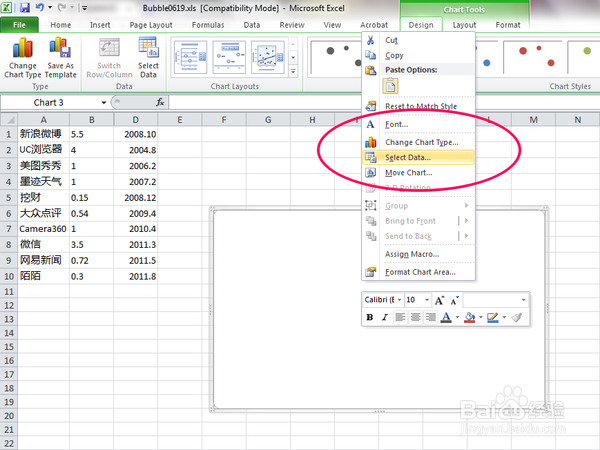Open the File tab
This screenshot has height=450, width=600.
19,25
